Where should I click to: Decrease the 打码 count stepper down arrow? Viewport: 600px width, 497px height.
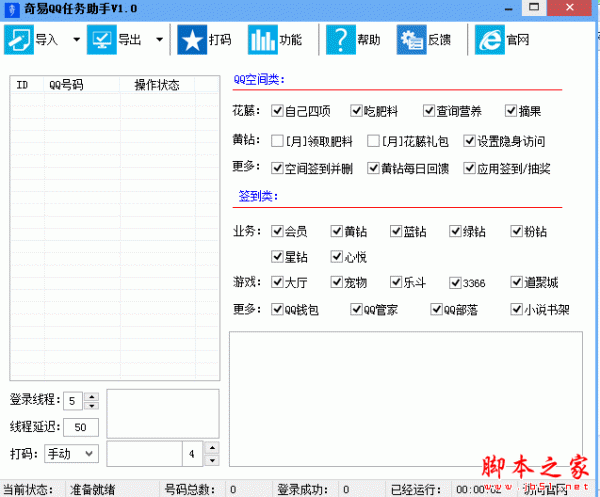click(212, 460)
